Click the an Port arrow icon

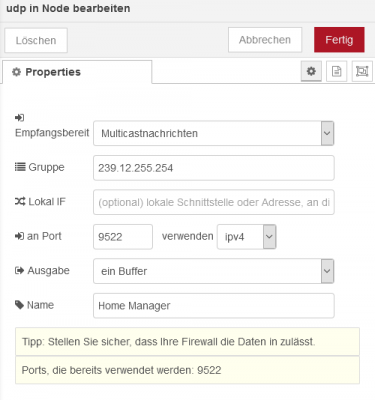point(19,236)
